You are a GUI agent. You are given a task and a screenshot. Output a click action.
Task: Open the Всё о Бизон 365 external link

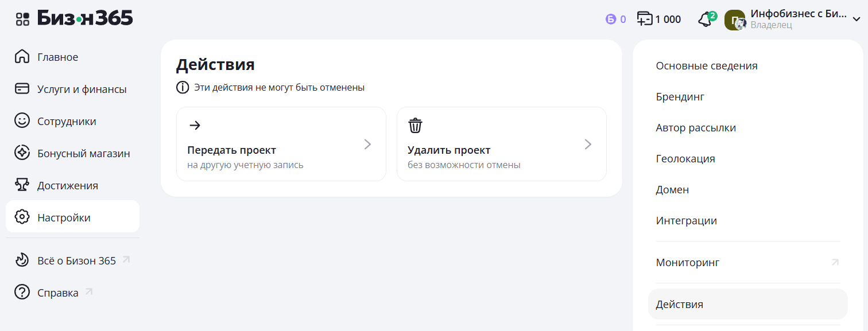click(76, 261)
